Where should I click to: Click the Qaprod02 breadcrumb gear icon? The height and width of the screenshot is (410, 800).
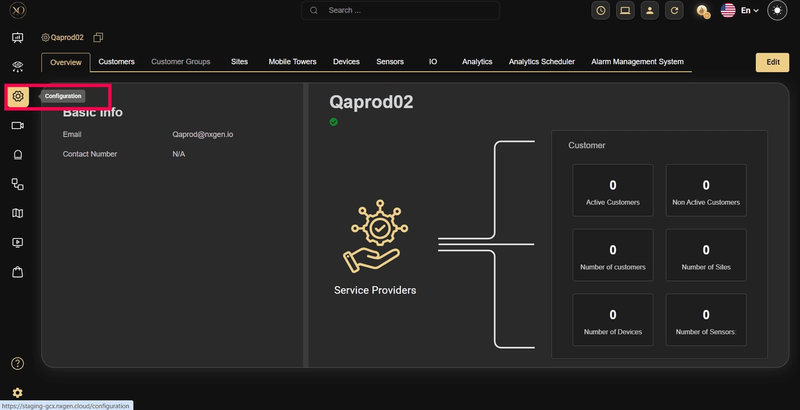click(45, 37)
